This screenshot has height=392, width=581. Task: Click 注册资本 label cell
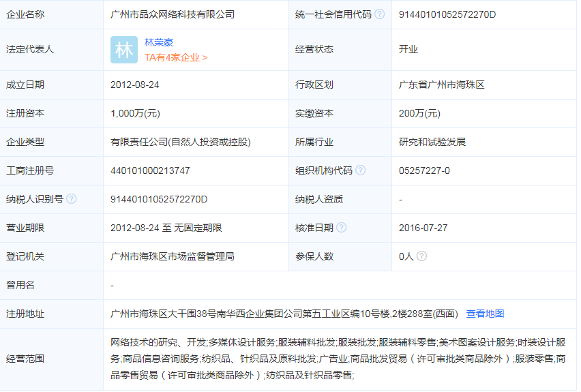coord(52,113)
